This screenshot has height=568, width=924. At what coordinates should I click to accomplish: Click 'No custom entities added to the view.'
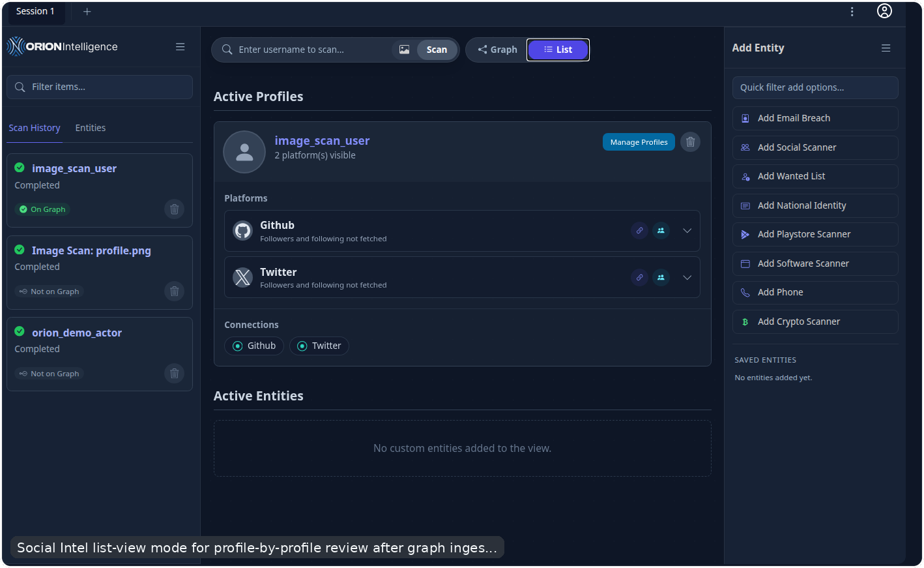(x=462, y=449)
